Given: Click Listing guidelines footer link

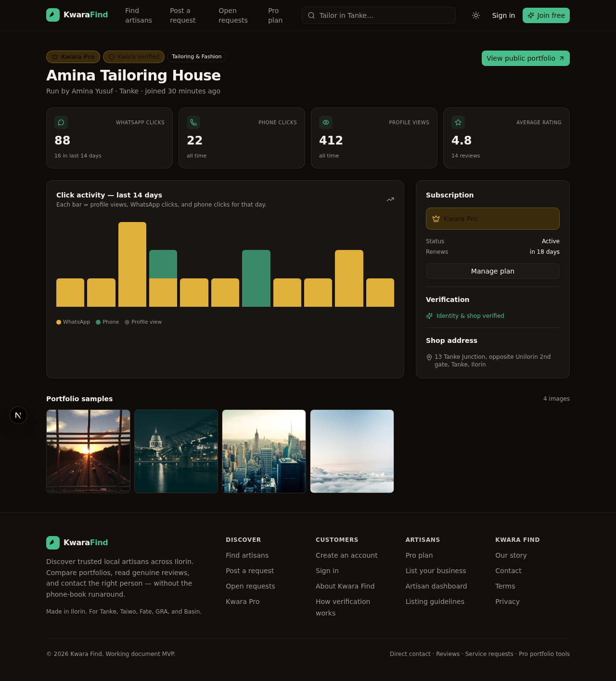Looking at the screenshot, I should pos(435,602).
